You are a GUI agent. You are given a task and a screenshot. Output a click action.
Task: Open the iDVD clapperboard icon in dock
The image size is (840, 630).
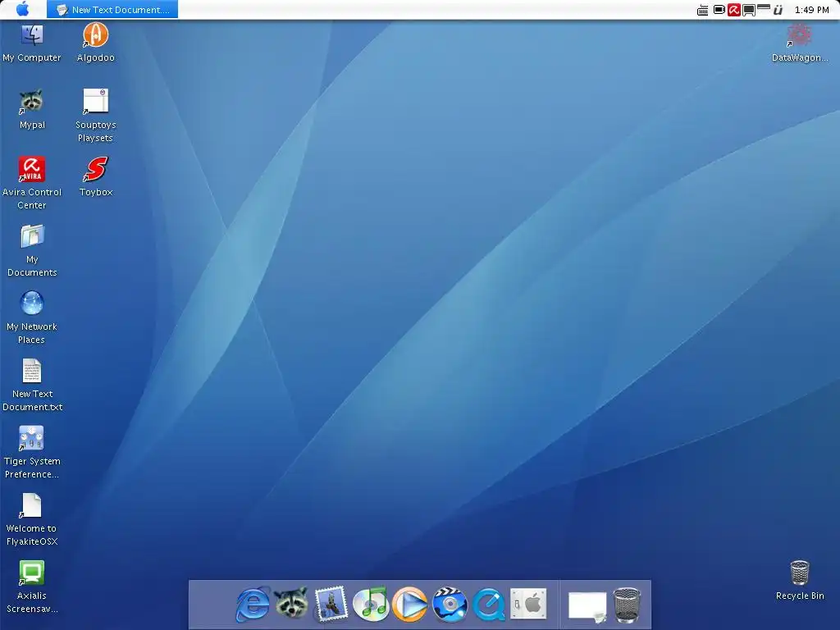pyautogui.click(x=450, y=605)
